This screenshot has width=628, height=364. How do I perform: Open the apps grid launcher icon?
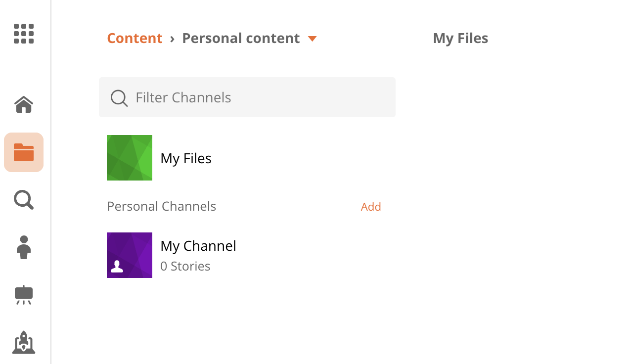[x=24, y=34]
